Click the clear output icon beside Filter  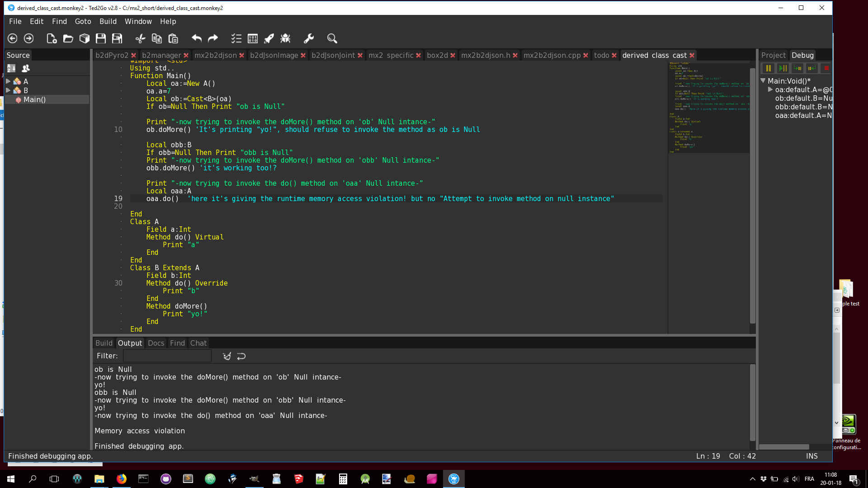(227, 356)
